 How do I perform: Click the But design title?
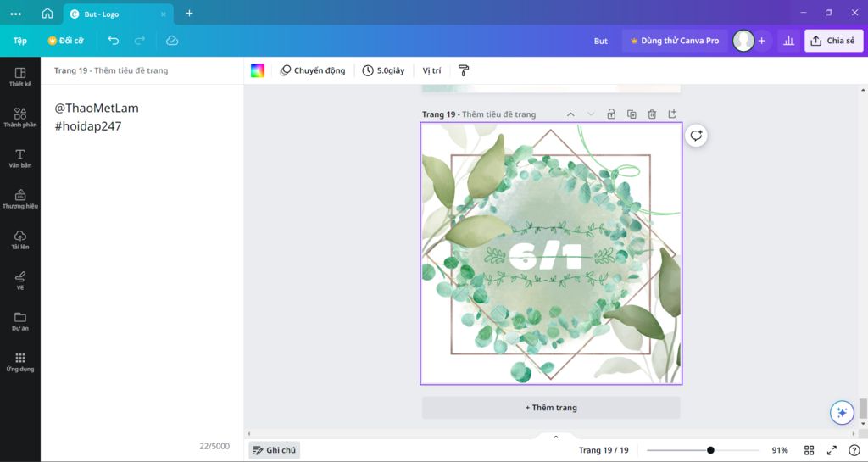(x=601, y=41)
